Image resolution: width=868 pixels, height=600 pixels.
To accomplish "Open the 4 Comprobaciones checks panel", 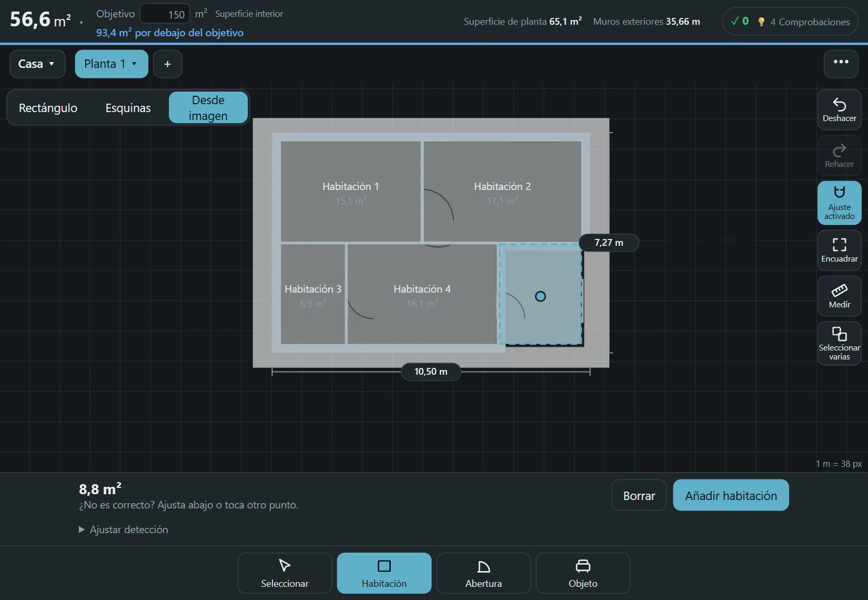I will 790,22.
